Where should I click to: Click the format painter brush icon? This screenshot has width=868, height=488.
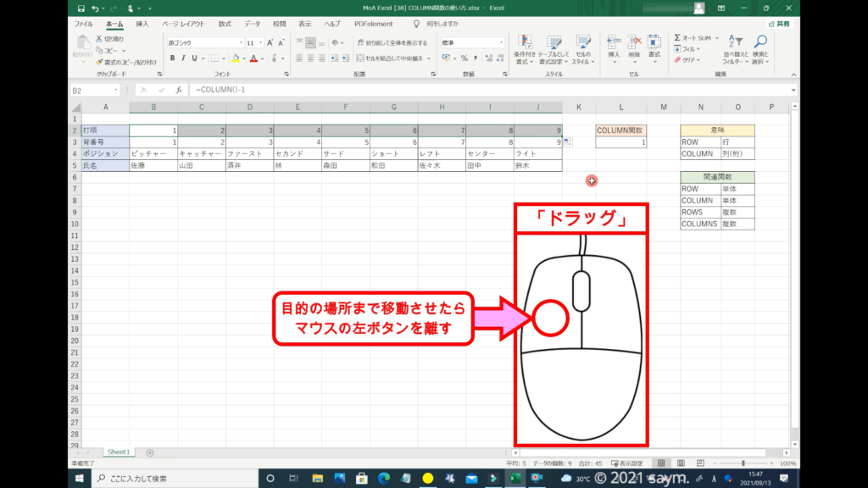99,62
